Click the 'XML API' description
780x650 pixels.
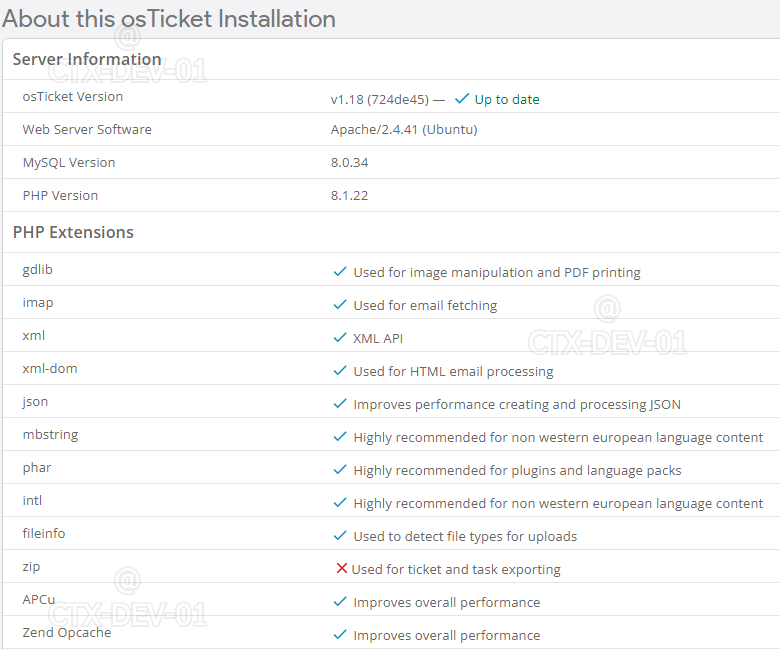[x=378, y=339]
